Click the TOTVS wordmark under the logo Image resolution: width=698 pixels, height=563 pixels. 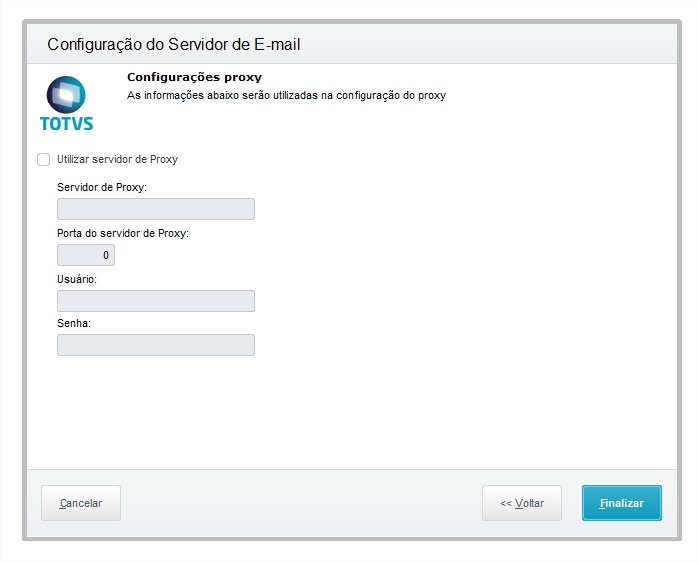(x=66, y=124)
